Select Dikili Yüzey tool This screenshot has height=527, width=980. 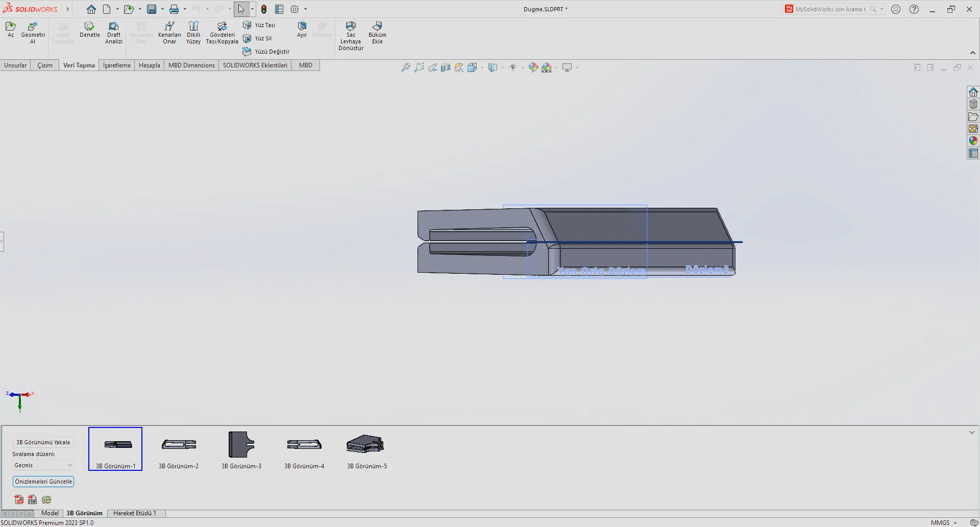point(193,33)
